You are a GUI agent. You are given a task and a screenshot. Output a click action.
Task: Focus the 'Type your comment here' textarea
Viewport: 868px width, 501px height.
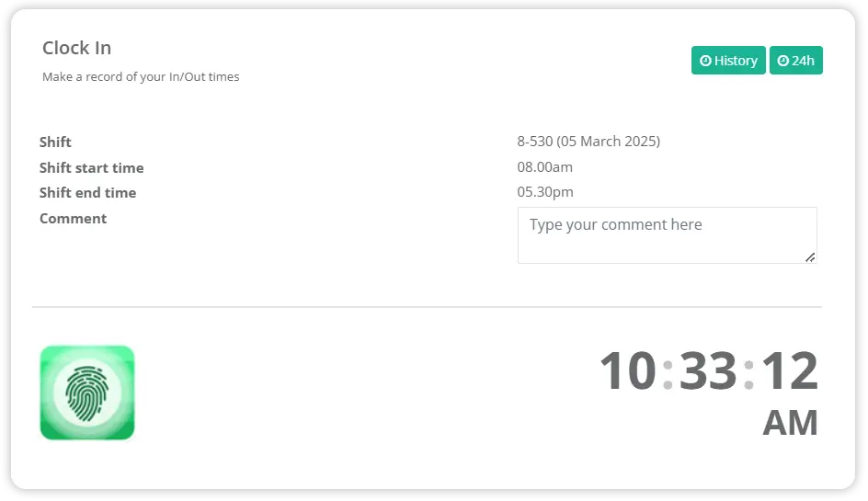tap(667, 235)
